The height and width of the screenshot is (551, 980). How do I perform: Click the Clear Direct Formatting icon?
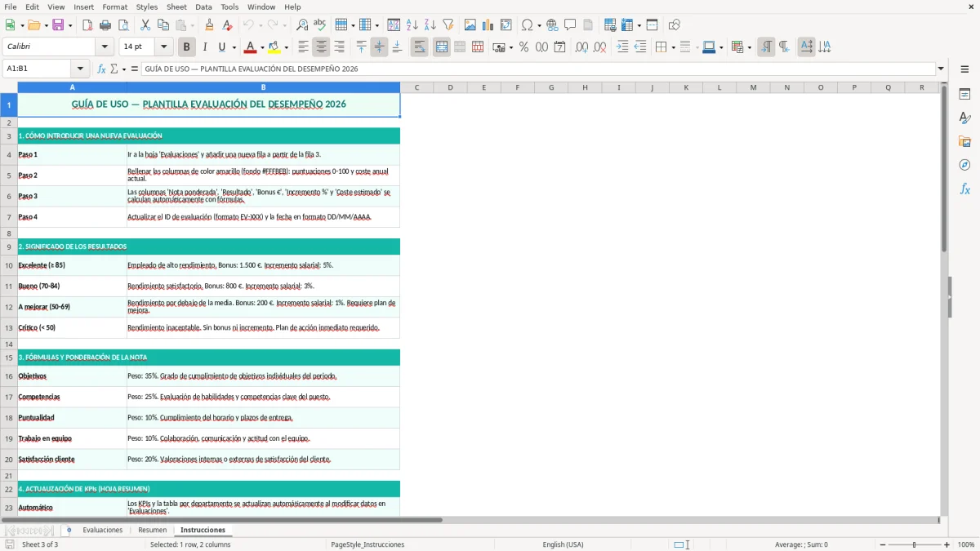[x=227, y=25]
